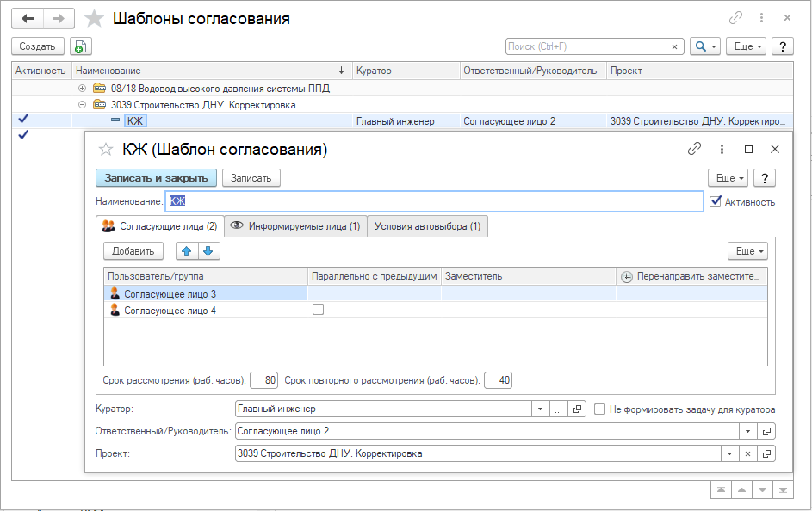Click open button for Куратор field
This screenshot has height=511, width=812.
[x=578, y=409]
